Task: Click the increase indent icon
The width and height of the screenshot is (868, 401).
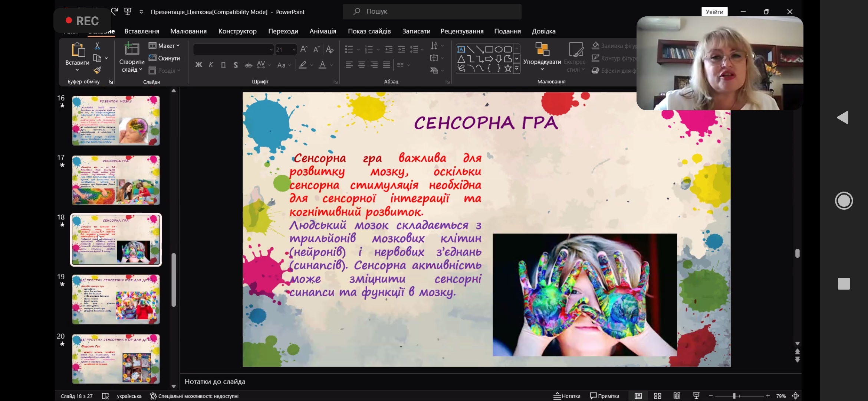Action: click(401, 49)
